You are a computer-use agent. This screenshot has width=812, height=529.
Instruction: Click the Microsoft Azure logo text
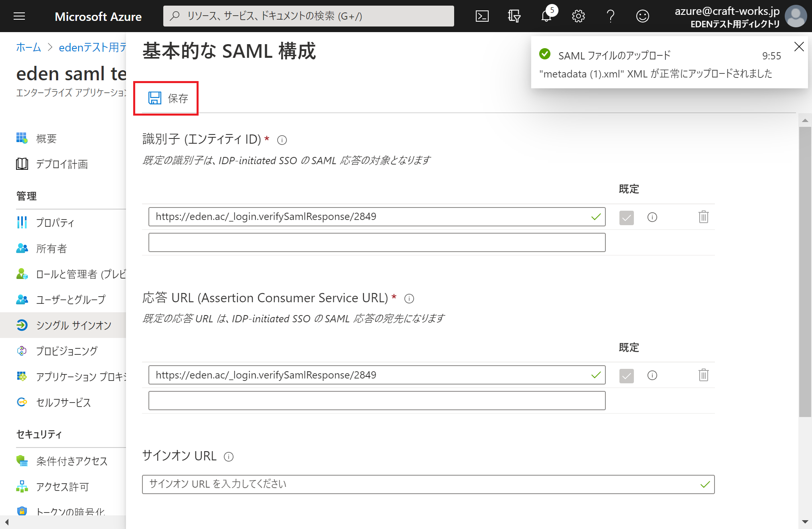click(98, 16)
